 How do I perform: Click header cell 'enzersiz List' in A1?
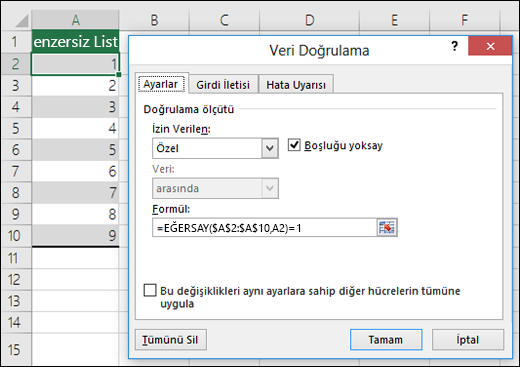pyautogui.click(x=75, y=42)
